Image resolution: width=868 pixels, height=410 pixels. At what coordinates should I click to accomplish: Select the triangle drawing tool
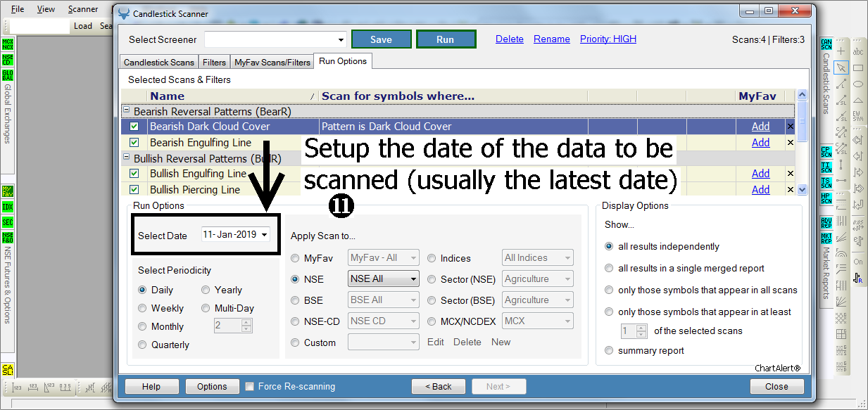(858, 100)
